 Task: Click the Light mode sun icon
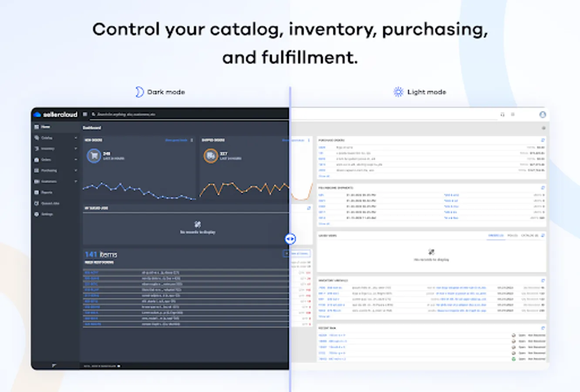tap(398, 92)
